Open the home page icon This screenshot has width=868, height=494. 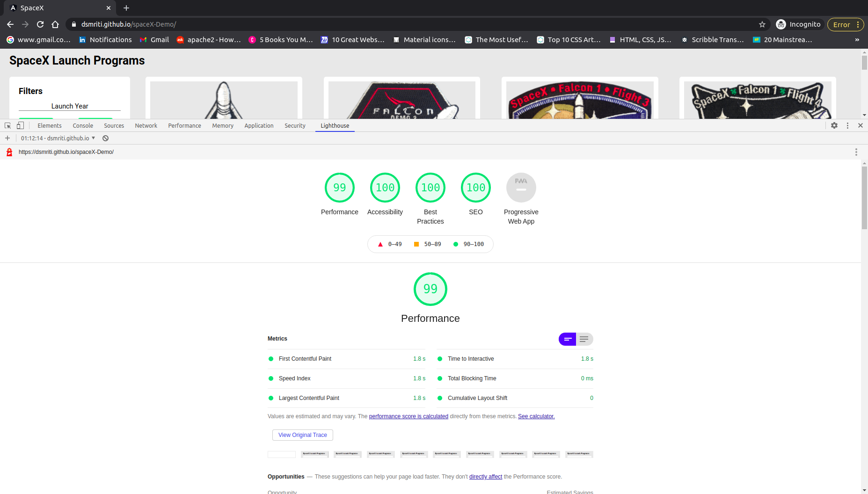(x=55, y=24)
